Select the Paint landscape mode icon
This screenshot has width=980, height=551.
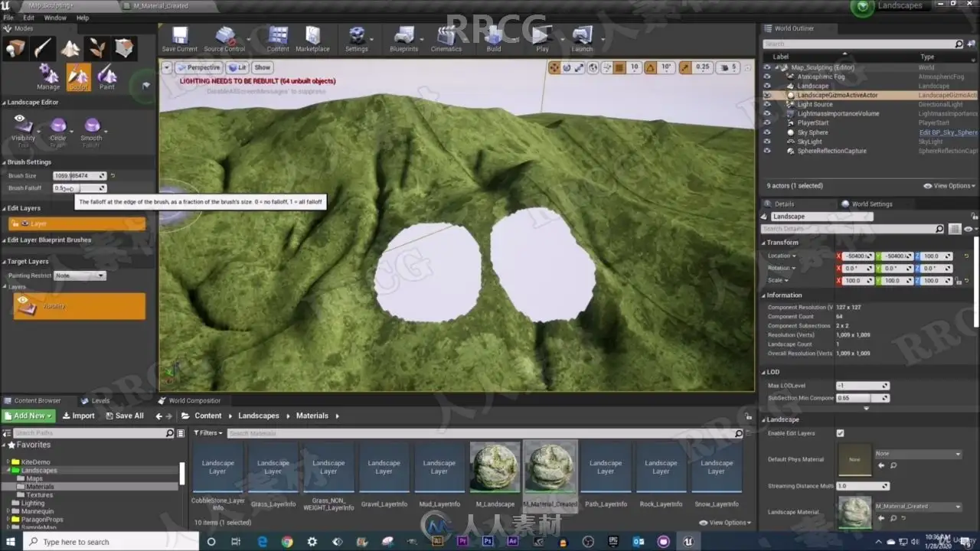point(107,75)
